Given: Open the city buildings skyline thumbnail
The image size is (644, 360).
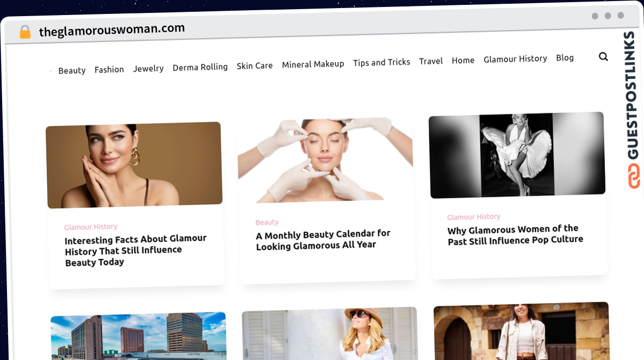Looking at the screenshot, I should click(x=138, y=336).
